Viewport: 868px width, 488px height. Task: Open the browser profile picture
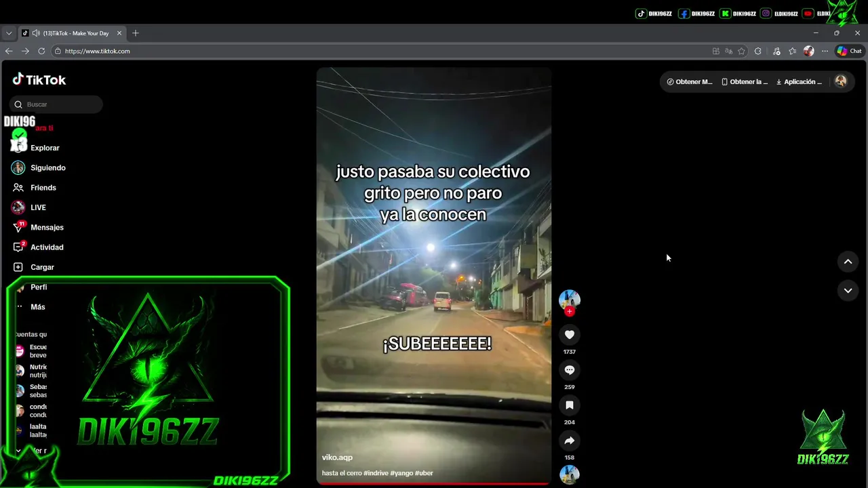[x=809, y=51]
